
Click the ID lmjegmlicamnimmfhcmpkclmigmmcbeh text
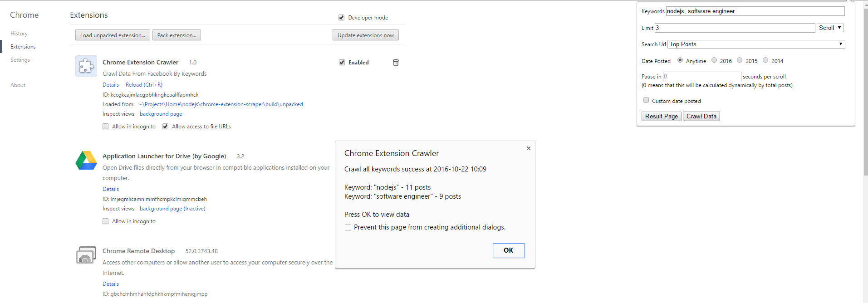pos(155,199)
